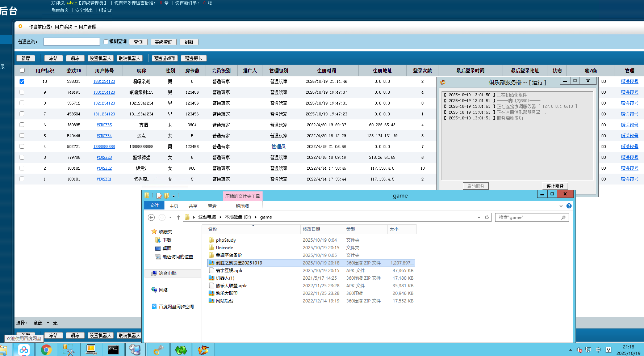Open Explorer help question mark icon
The width and height of the screenshot is (644, 356).
[569, 206]
